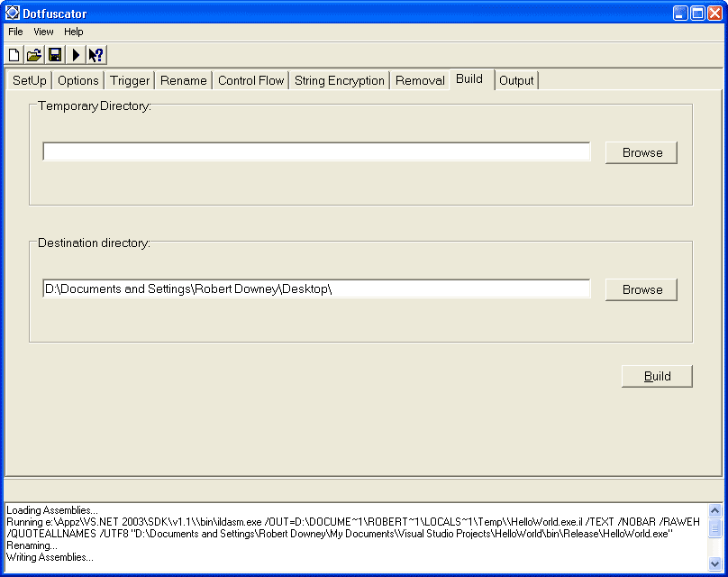
Task: Open the Help menu
Action: pyautogui.click(x=73, y=32)
